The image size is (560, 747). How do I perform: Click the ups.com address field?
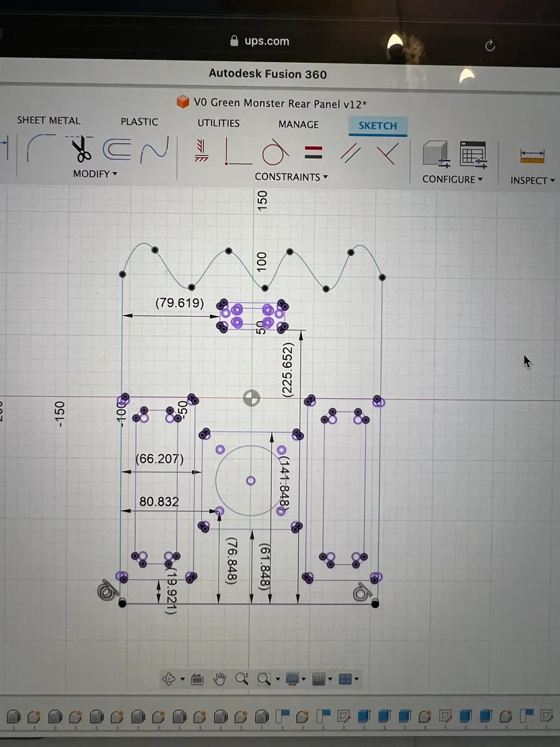click(260, 41)
